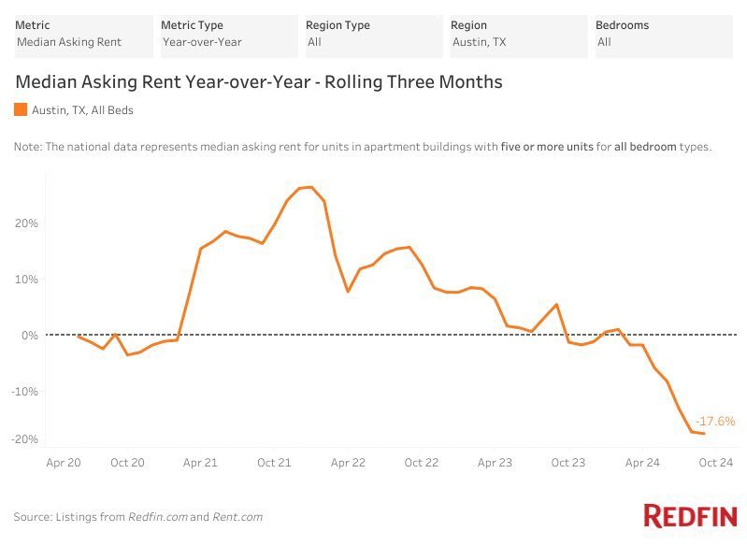747x560 pixels.
Task: Pick the Oct 23 axis label
Action: [567, 462]
